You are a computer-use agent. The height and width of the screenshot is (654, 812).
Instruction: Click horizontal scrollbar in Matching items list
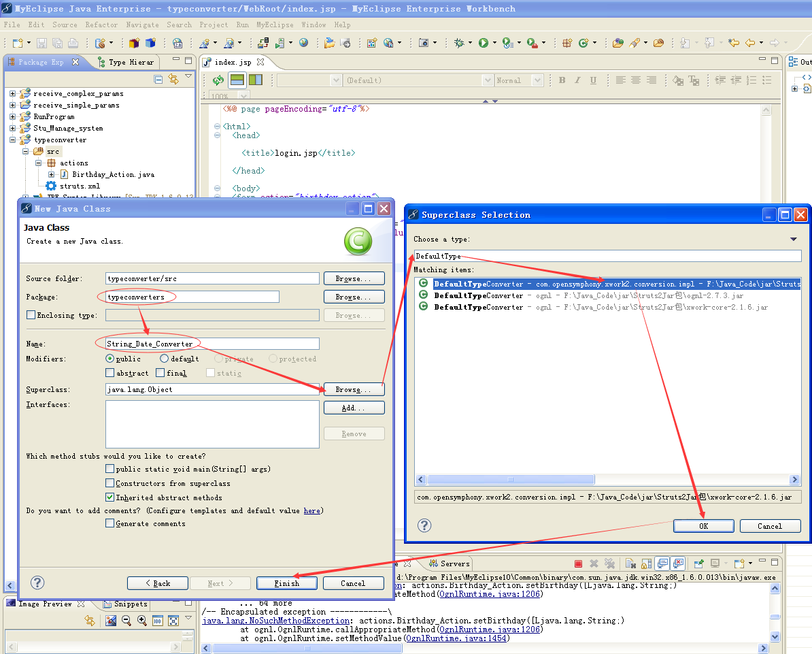511,479
